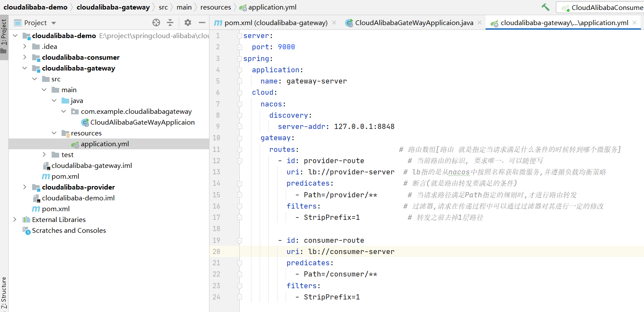This screenshot has height=312, width=644.
Task: Click pom.xml Maven icon under cloudalibaba-gateway
Action: [x=45, y=176]
